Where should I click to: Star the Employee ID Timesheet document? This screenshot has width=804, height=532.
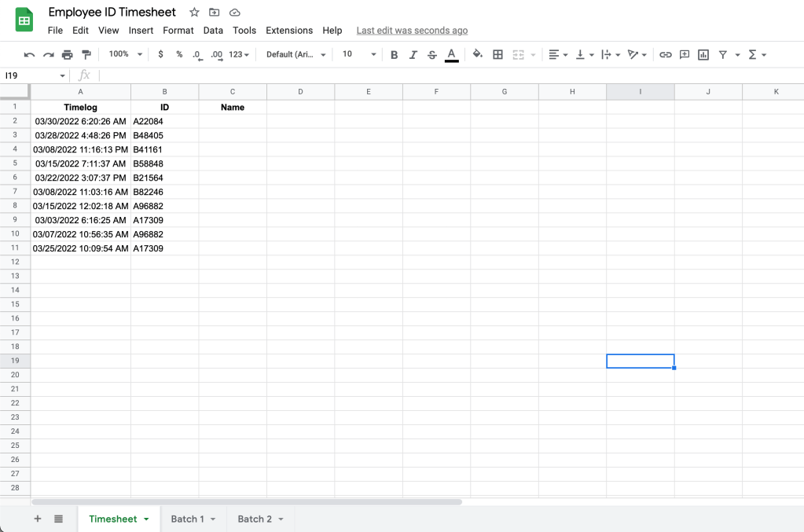coord(194,13)
